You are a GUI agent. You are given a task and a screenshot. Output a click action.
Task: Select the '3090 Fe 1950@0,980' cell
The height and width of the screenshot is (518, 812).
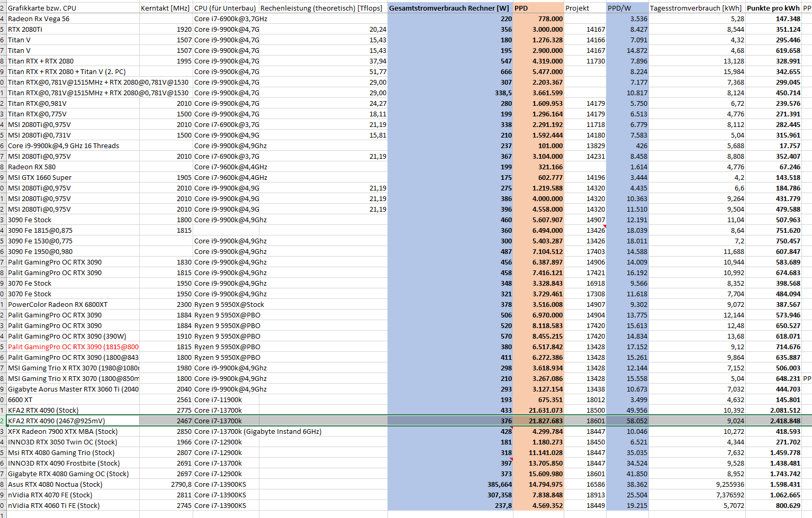tap(73, 251)
